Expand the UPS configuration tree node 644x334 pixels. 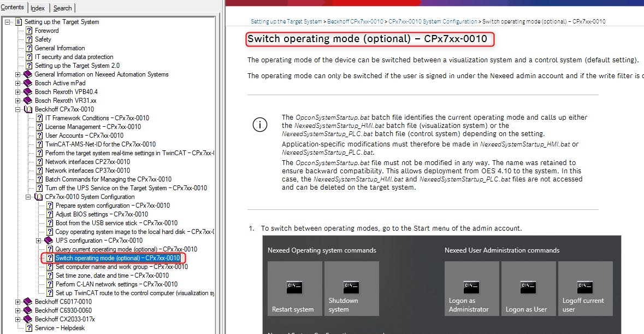coord(39,241)
